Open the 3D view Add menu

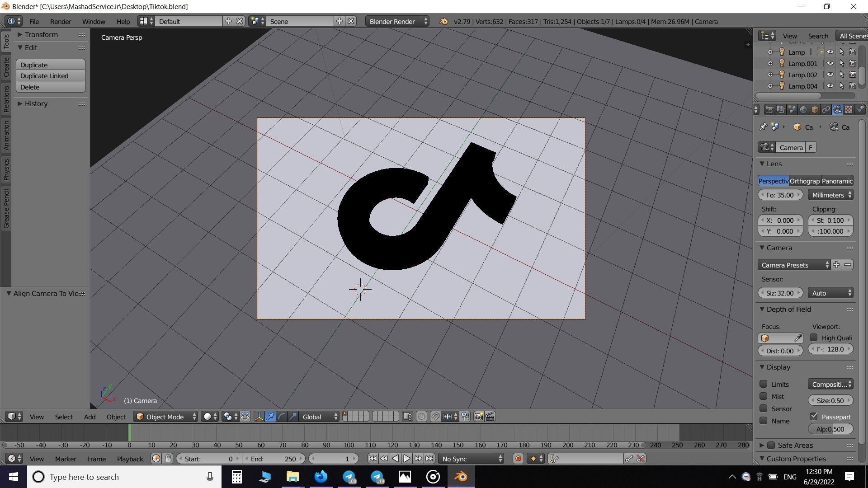click(90, 417)
